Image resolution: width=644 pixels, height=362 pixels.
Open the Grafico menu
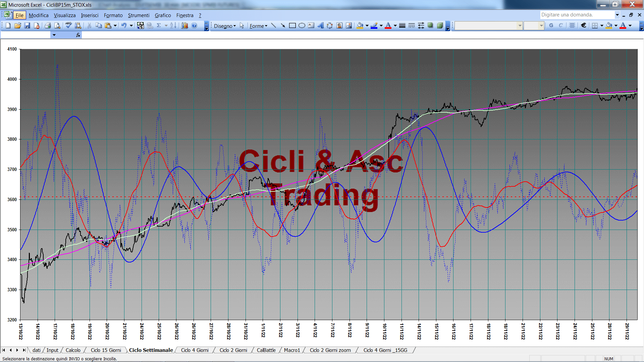tap(163, 15)
